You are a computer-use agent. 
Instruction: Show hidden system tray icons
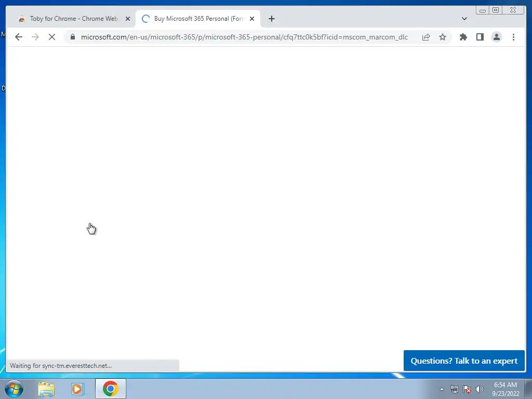(442, 389)
